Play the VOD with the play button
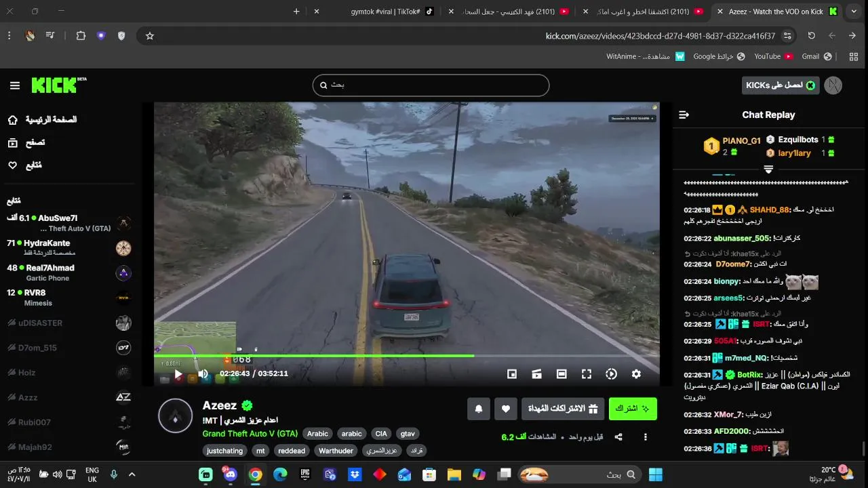868x488 pixels. pos(178,373)
